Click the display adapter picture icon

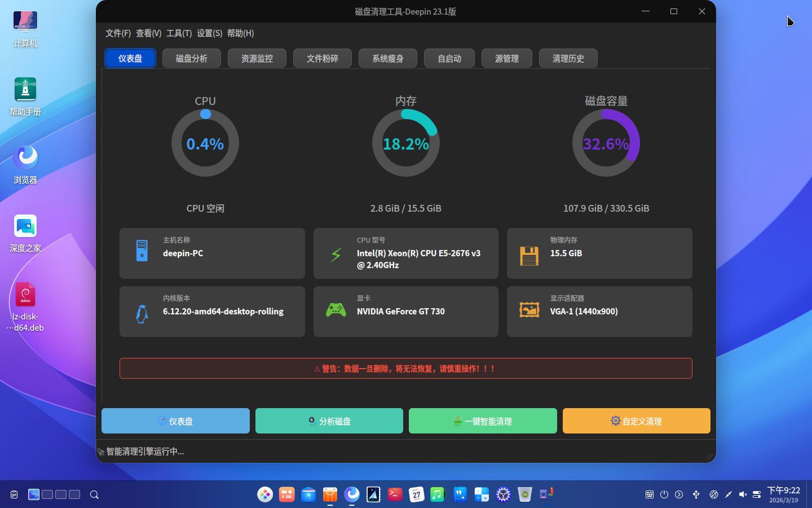click(x=529, y=309)
